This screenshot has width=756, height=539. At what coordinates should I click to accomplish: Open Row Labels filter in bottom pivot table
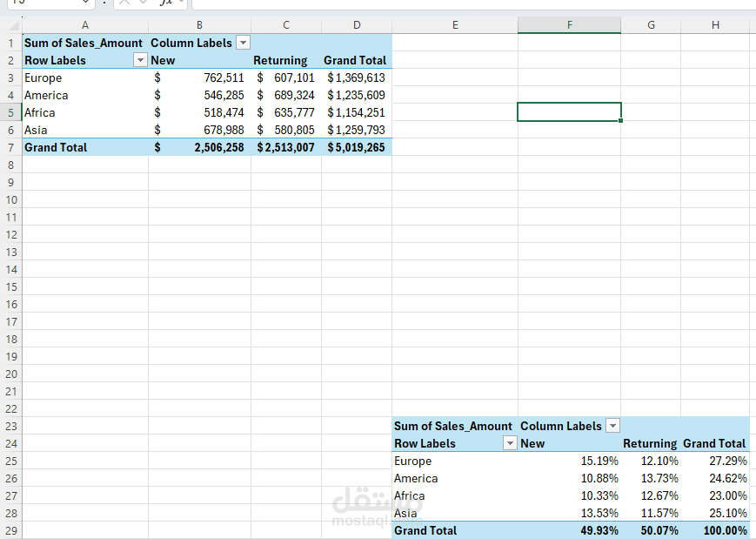pyautogui.click(x=510, y=443)
